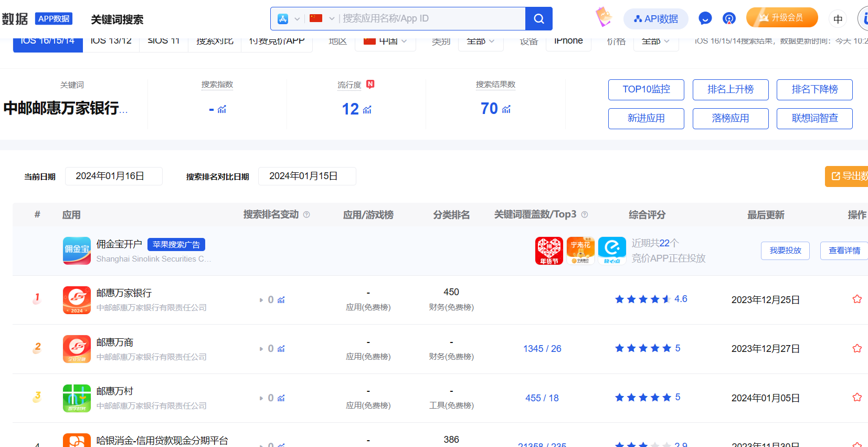Click the 我要投放 button
Viewport: 868px width, 447px height.
point(785,251)
